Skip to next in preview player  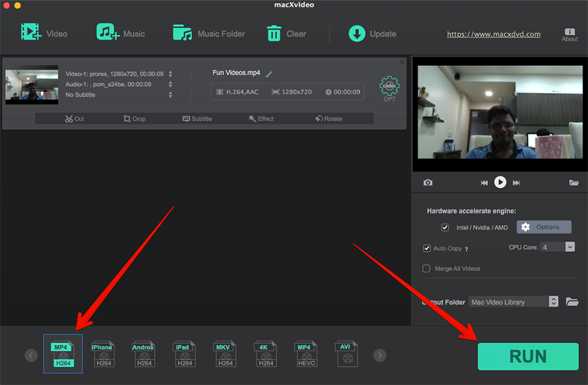pyautogui.click(x=516, y=183)
